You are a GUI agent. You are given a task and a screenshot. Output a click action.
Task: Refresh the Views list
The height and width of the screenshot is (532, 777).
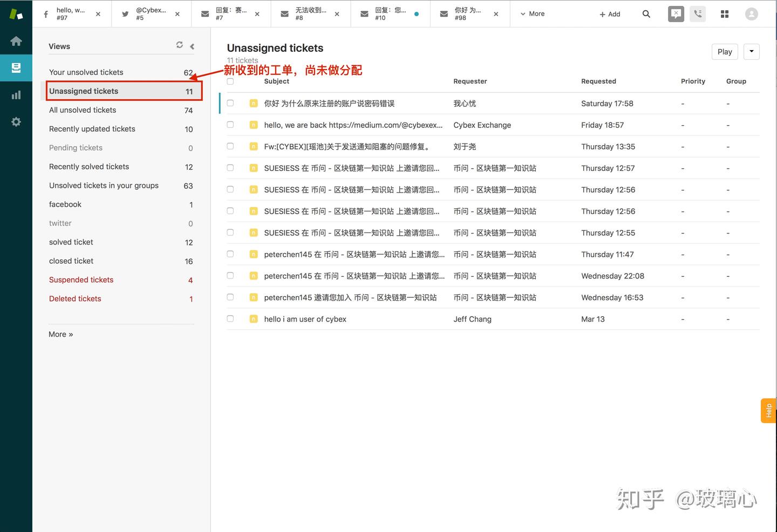(x=180, y=45)
